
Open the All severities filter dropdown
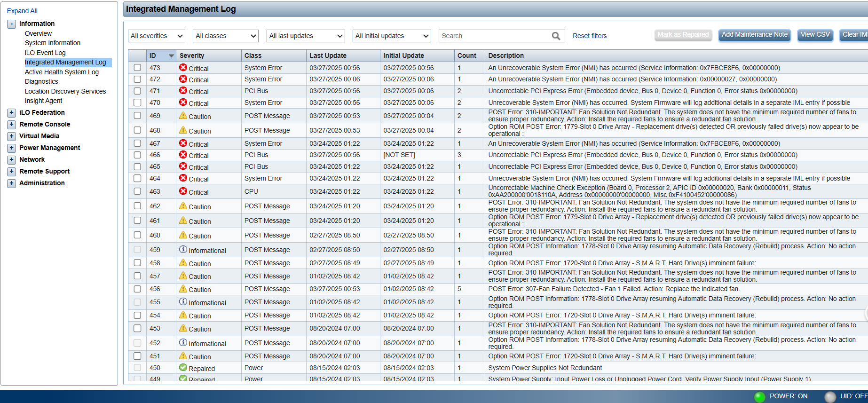[157, 36]
